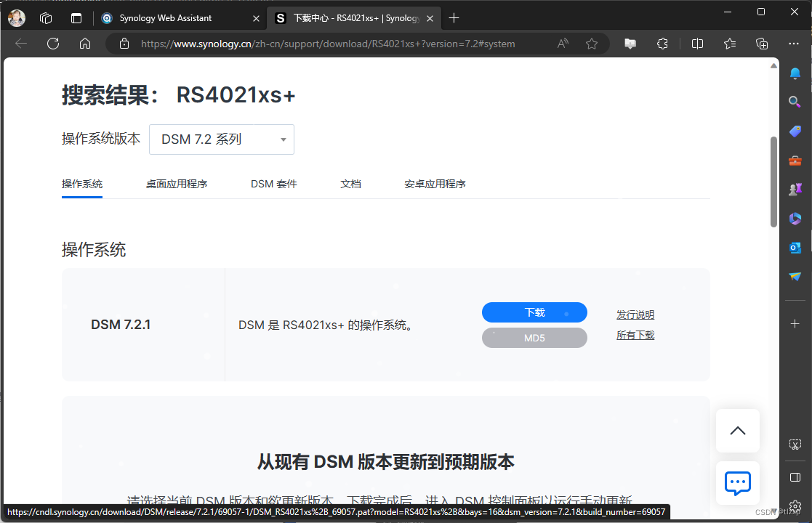Screen dimensions: 812x523
Task: Click the gray MD5 button
Action: point(534,338)
